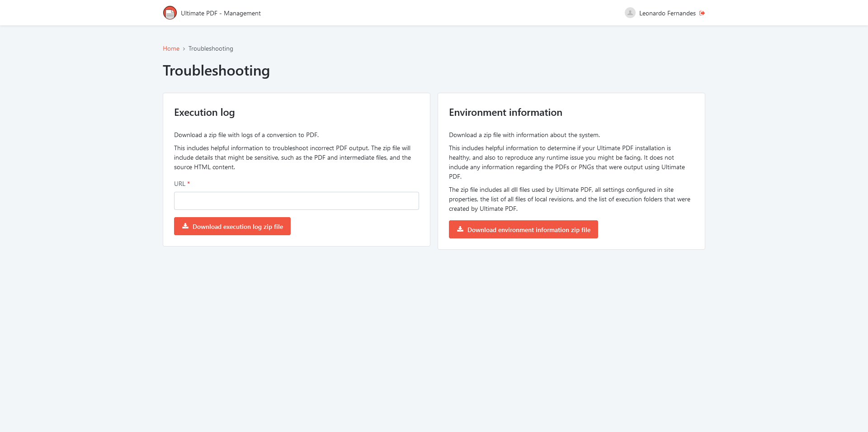This screenshot has width=868, height=432.
Task: Click the user avatar icon
Action: pyautogui.click(x=630, y=13)
